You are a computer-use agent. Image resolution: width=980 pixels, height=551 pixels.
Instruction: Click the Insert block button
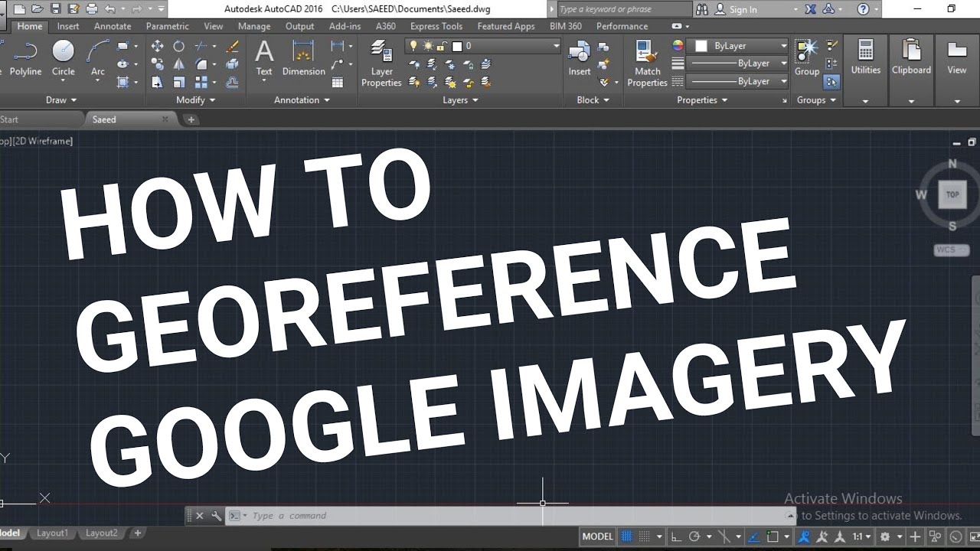coord(580,59)
